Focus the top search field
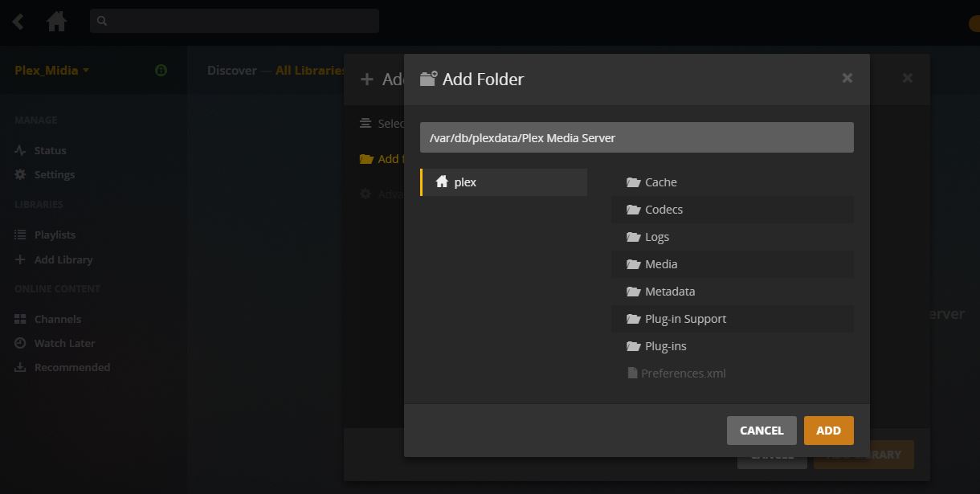 pyautogui.click(x=235, y=22)
